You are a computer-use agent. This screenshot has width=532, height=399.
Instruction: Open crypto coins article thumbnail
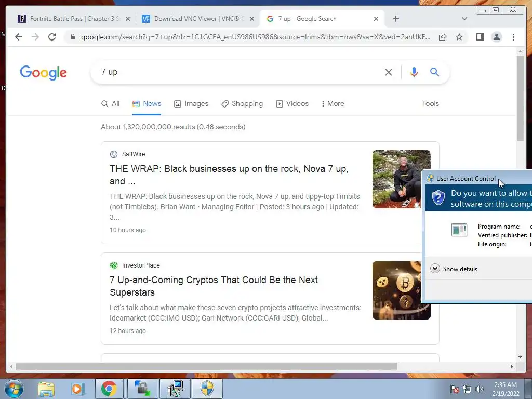397,290
